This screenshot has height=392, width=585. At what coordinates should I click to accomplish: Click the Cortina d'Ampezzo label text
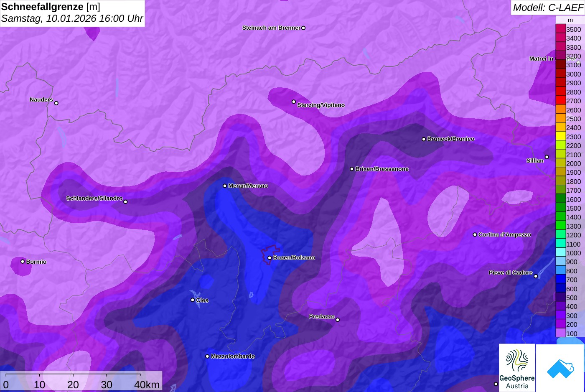[505, 235]
